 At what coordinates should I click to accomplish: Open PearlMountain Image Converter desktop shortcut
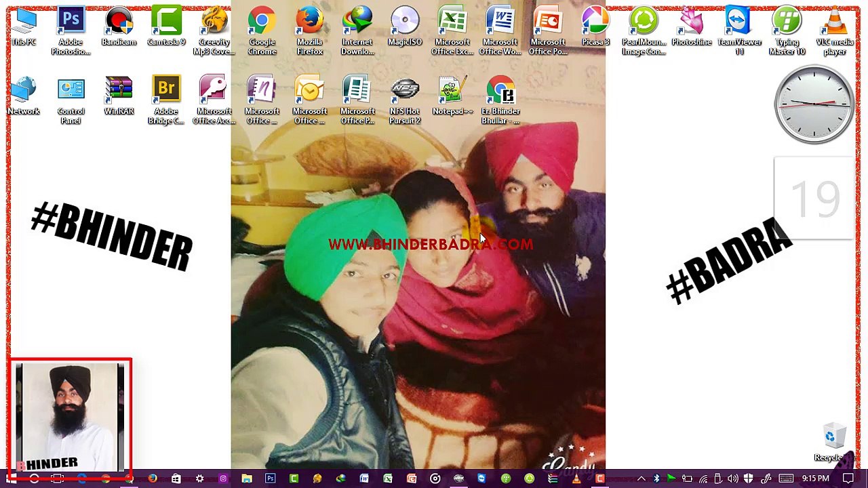644,31
